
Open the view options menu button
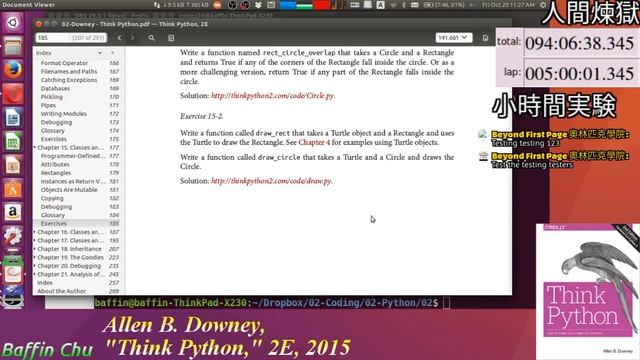click(485, 38)
